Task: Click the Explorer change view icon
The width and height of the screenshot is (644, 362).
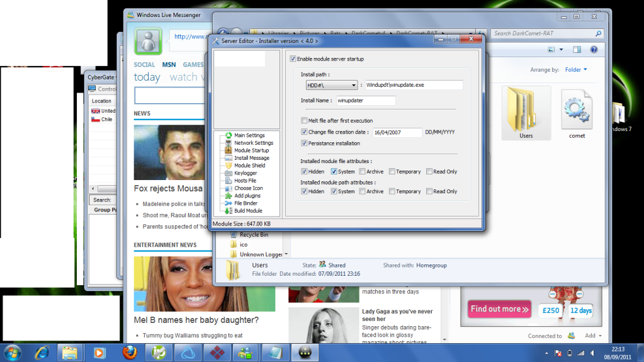Action: click(x=551, y=49)
